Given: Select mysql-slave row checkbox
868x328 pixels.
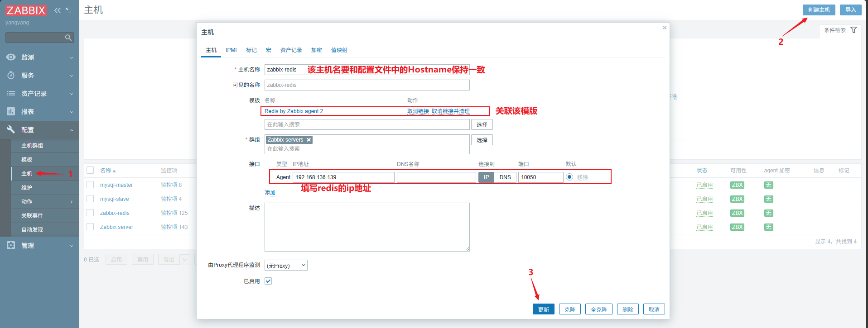Looking at the screenshot, I should click(90, 199).
